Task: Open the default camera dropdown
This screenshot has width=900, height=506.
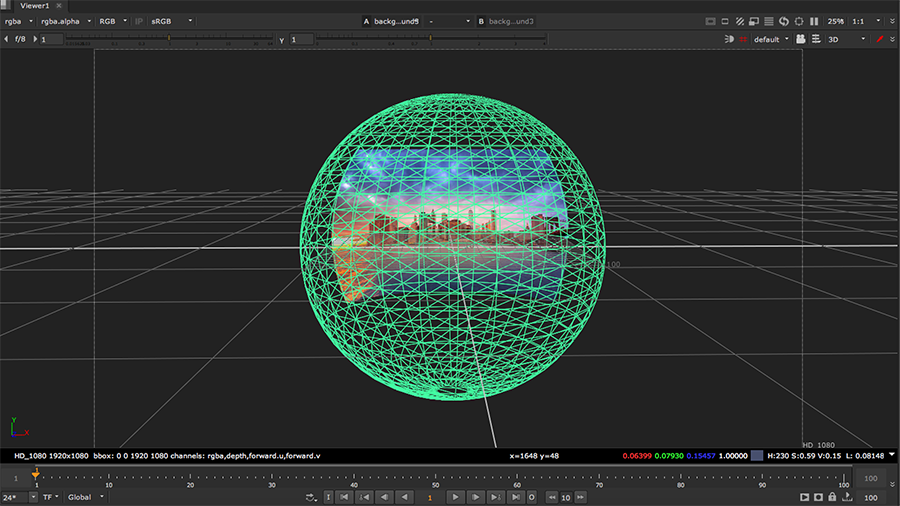Action: pos(771,39)
